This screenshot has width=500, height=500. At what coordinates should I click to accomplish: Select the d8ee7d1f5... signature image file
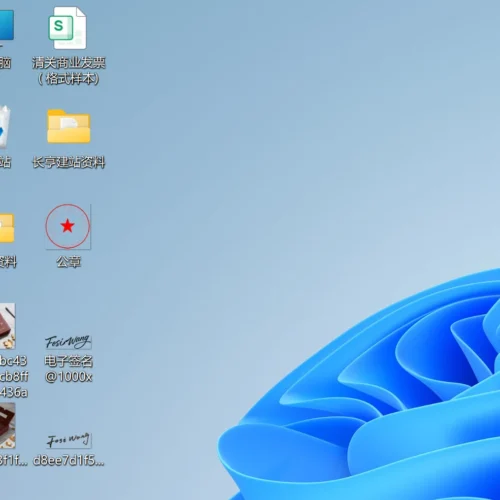pyautogui.click(x=69, y=440)
